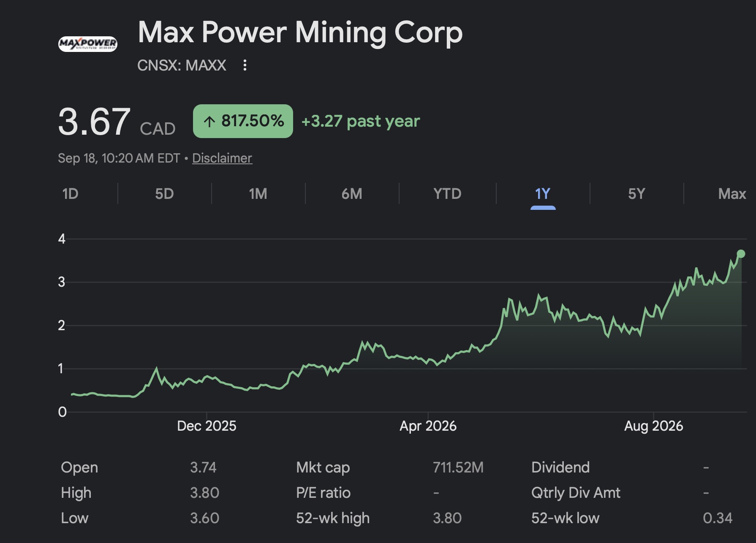Screen dimensions: 756x543
Task: Select the active 1Y tab
Action: point(543,194)
